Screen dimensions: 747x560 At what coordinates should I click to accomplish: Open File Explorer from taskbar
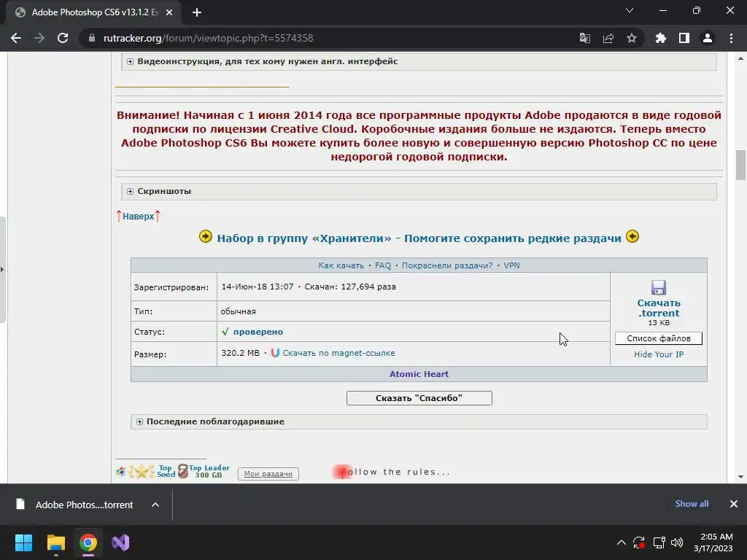[55, 542]
